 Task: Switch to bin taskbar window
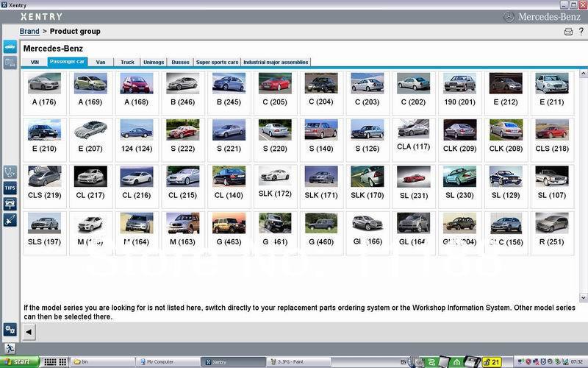coord(102,362)
